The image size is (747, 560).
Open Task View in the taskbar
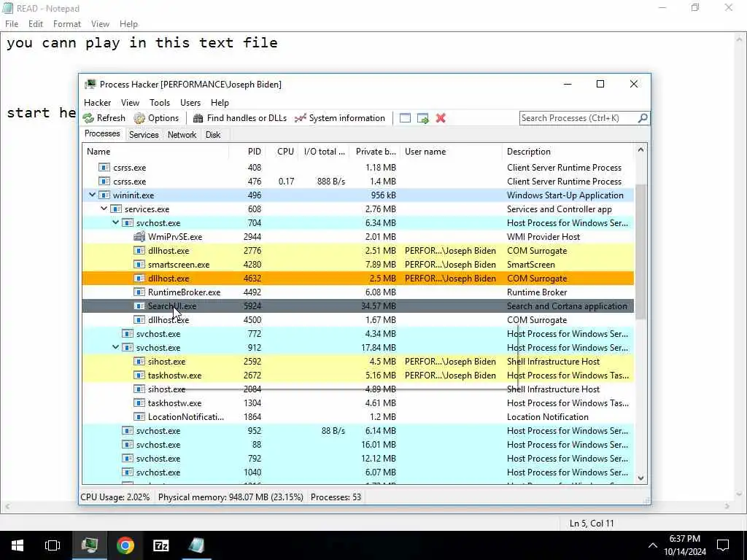tap(53, 545)
